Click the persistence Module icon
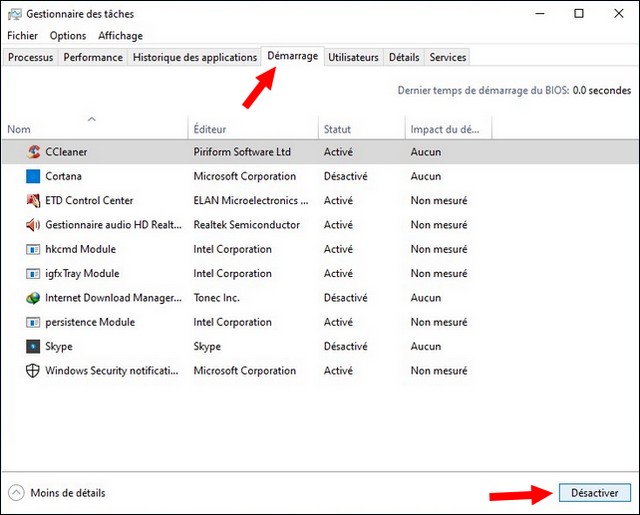This screenshot has height=515, width=640. (x=33, y=322)
